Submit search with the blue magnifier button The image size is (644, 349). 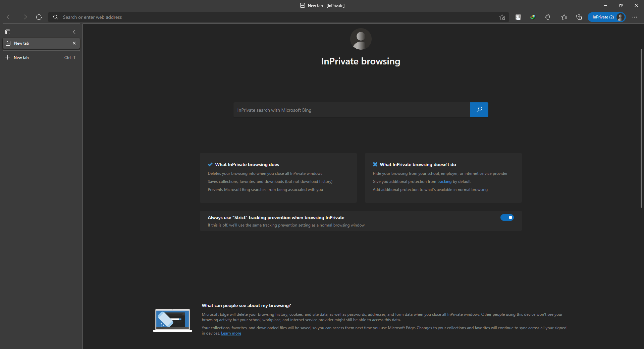(479, 110)
